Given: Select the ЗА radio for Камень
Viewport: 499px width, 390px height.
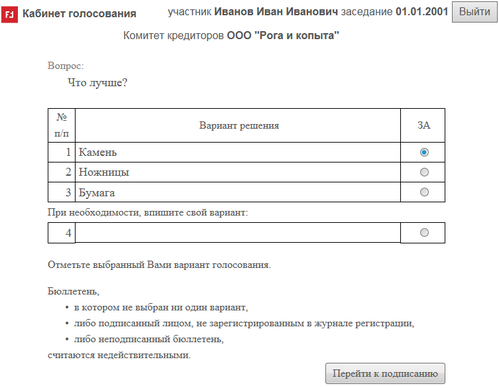Looking at the screenshot, I should coord(424,152).
